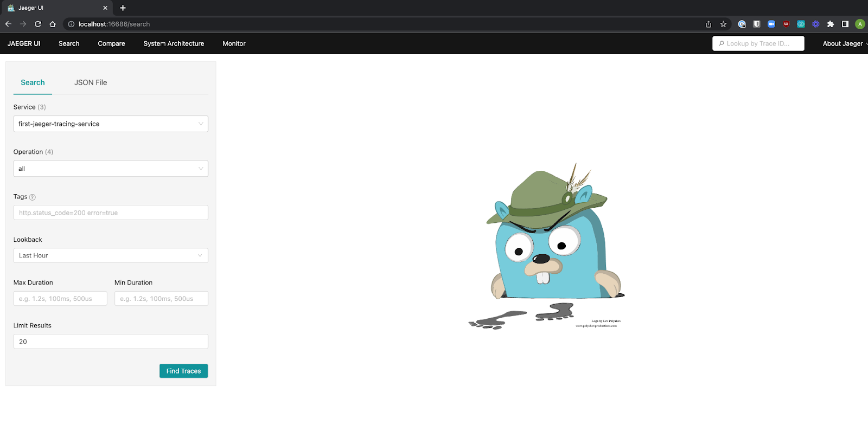The height and width of the screenshot is (431, 868).
Task: Open the shield extension icon
Action: 757,24
